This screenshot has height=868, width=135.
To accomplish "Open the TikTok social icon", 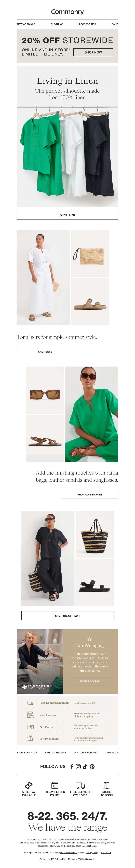I will (x=85, y=766).
